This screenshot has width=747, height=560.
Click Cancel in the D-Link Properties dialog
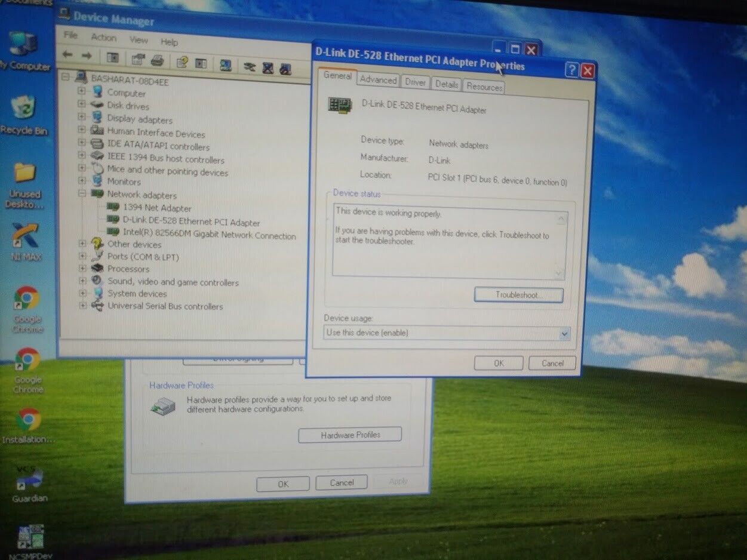point(552,363)
